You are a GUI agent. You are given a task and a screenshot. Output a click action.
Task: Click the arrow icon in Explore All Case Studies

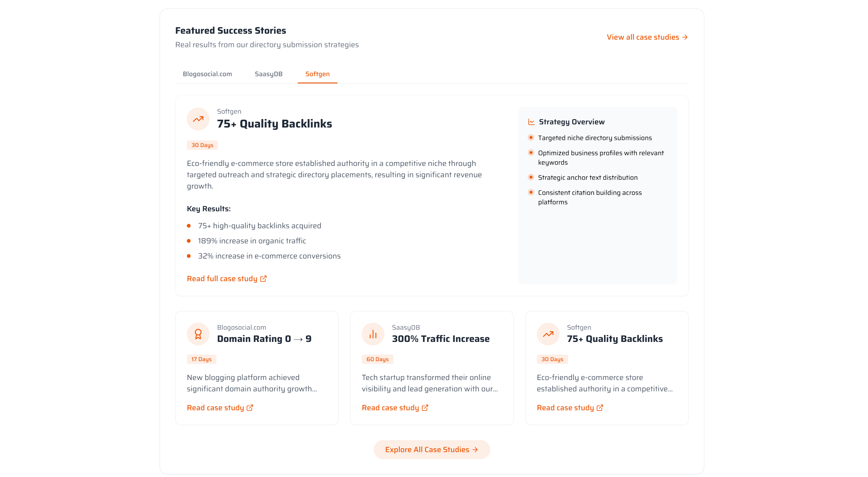[475, 449]
